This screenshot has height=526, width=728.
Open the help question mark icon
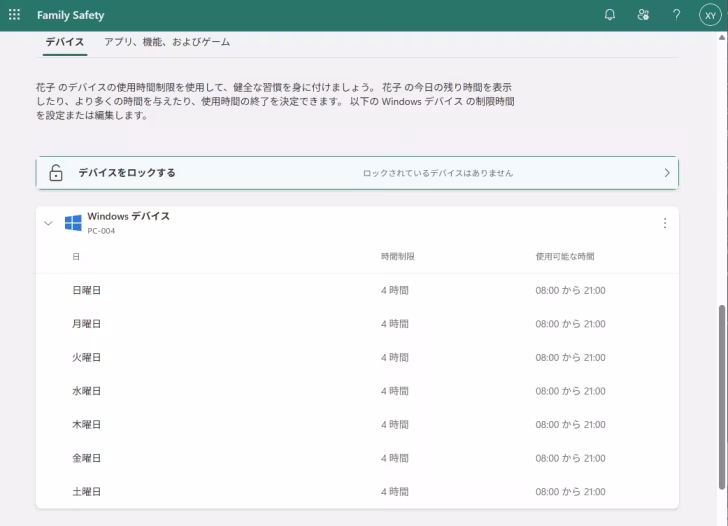tap(676, 15)
